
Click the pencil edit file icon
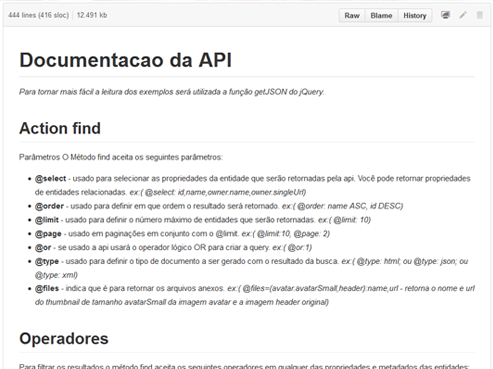(463, 15)
